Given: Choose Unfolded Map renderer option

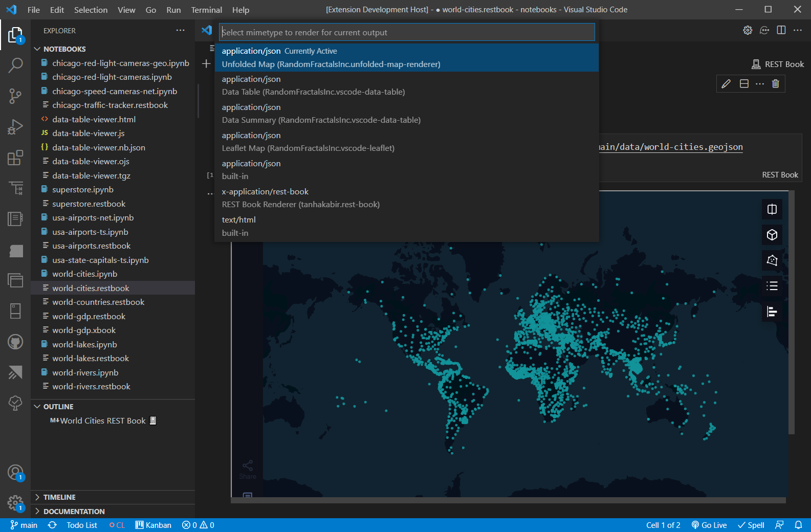Looking at the screenshot, I should pos(407,58).
